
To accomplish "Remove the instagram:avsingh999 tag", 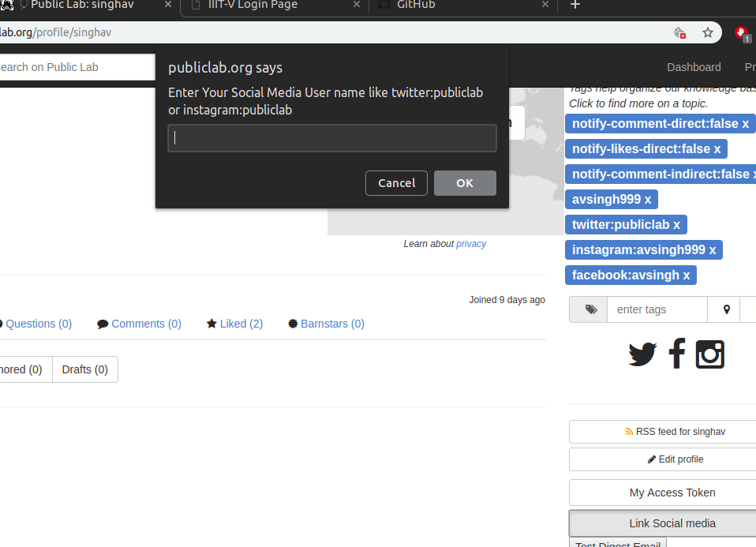I will point(712,249).
